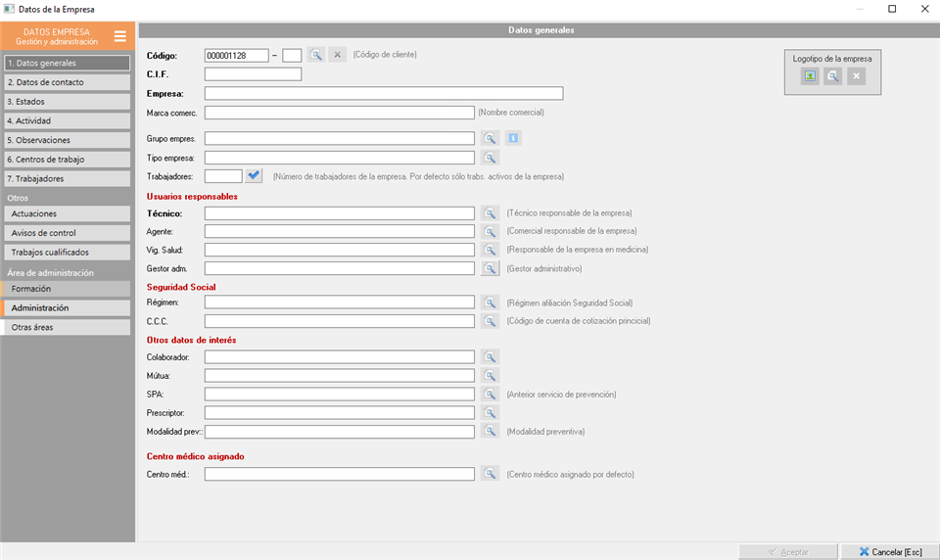940x560 pixels.
Task: Switch to 6. Centros de trabajo section
Action: [68, 160]
